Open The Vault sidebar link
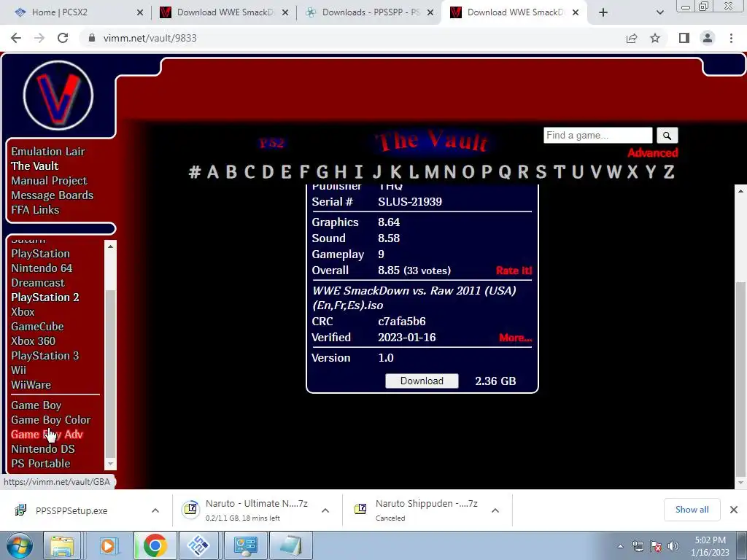 [x=35, y=166]
